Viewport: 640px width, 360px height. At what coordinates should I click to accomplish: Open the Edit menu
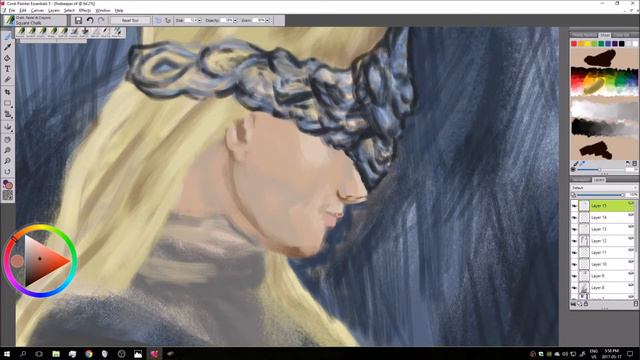coord(23,10)
